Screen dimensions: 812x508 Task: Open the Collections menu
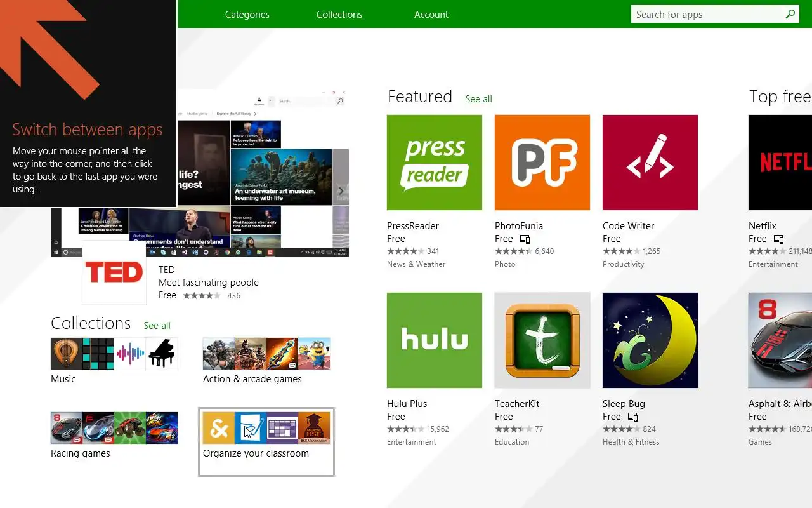coord(339,15)
